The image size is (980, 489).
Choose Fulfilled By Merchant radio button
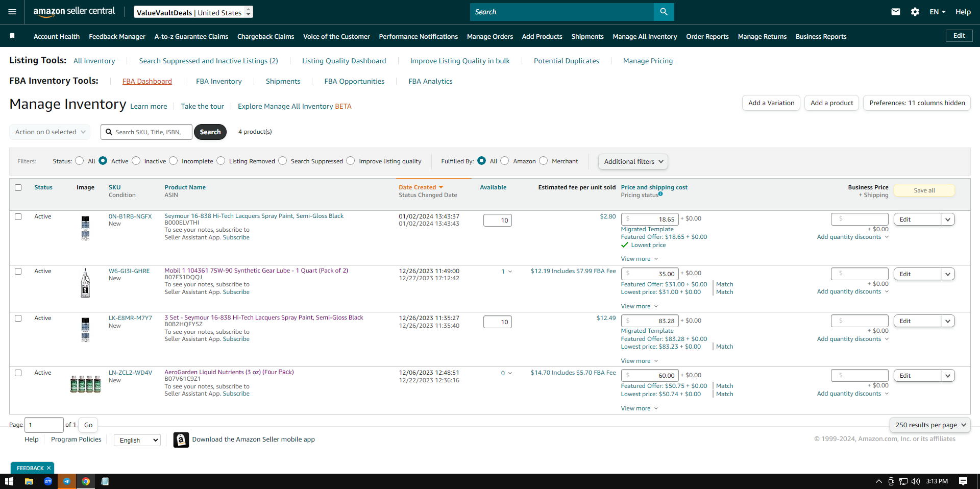(544, 161)
